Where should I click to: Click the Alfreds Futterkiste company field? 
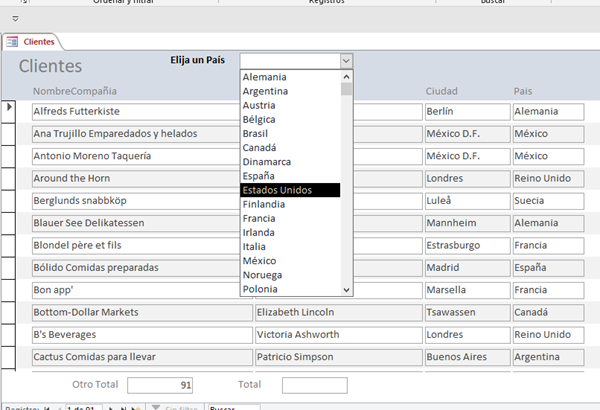click(x=140, y=111)
